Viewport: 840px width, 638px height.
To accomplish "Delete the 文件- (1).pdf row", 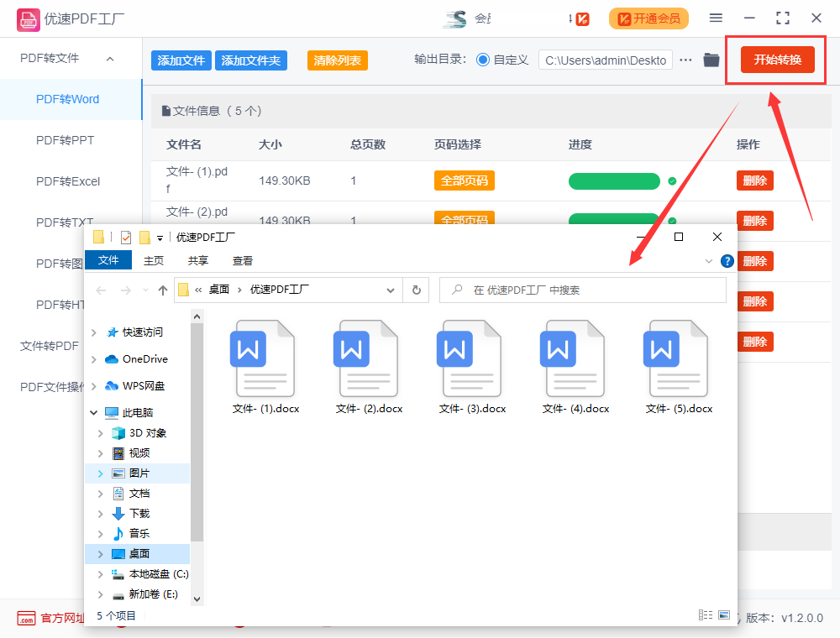I will [x=755, y=181].
